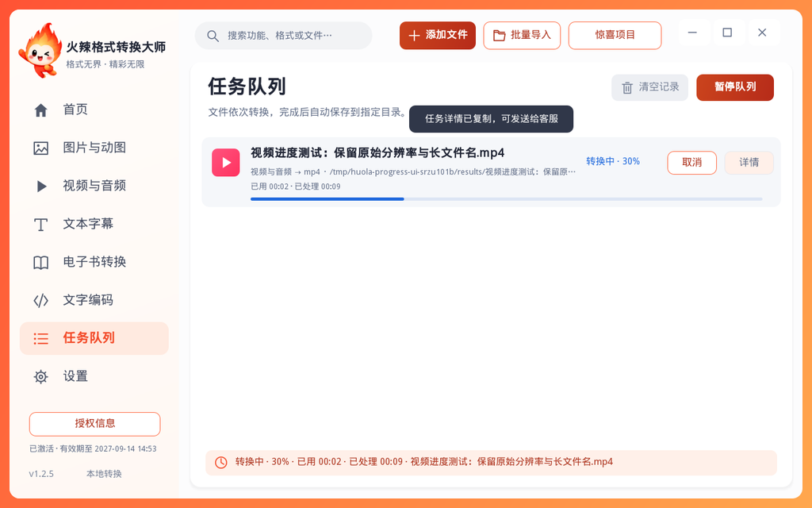Click the pink video thumbnail of the task
The height and width of the screenshot is (508, 812).
click(x=226, y=162)
